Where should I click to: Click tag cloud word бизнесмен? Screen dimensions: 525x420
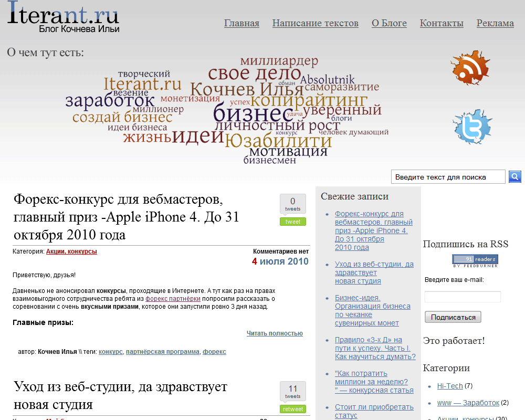(x=269, y=161)
